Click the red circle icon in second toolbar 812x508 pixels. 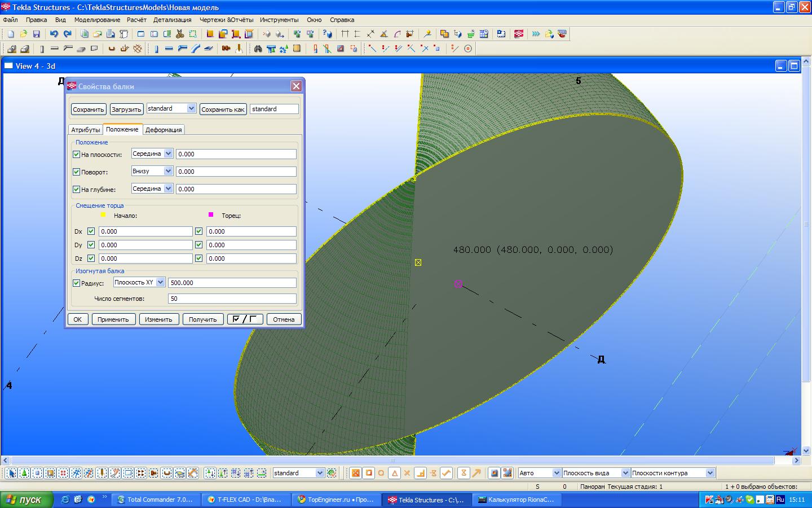[467, 49]
